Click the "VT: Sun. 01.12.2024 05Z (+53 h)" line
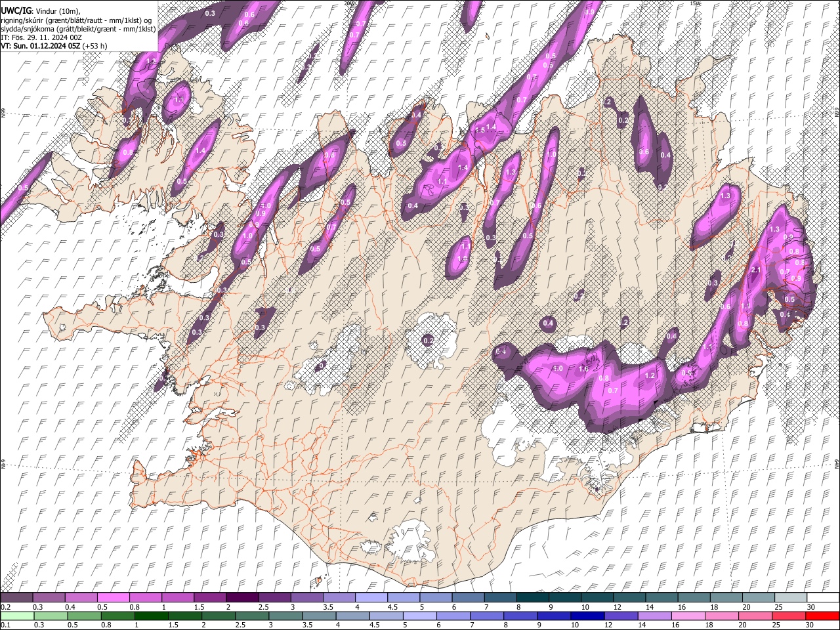840x630 pixels. [x=54, y=46]
